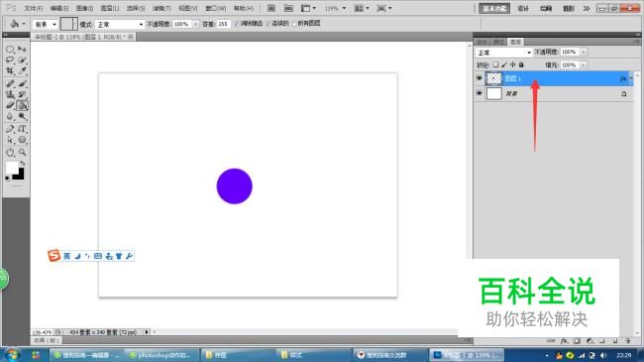Open the 图像(I) menu
The image size is (644, 362).
click(84, 8)
